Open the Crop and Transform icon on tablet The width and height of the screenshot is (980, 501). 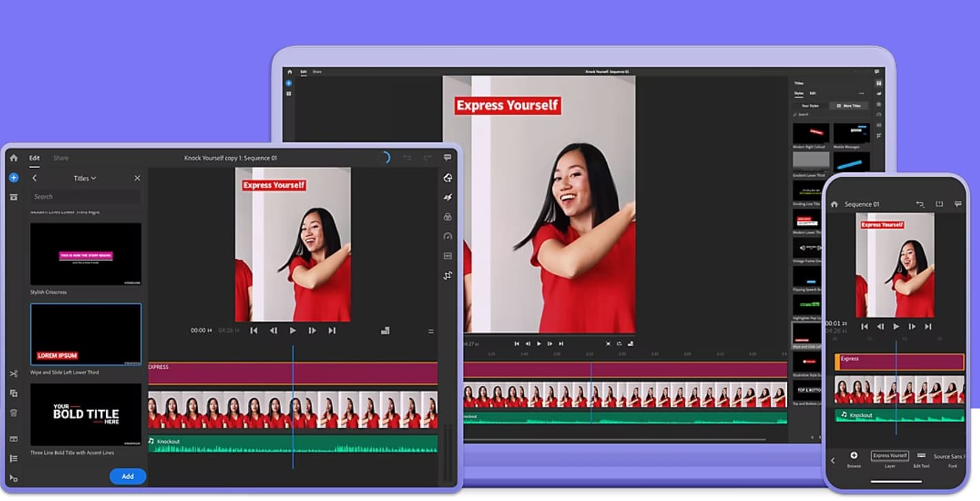pyautogui.click(x=448, y=275)
